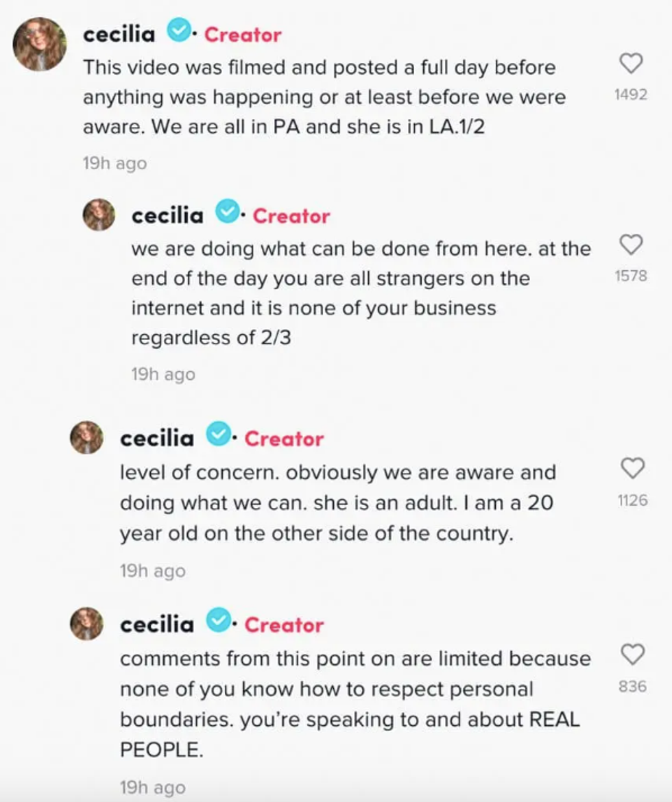The image size is (672, 802).
Task: Open cecilia's avatar beside the "This video was filmed" comment
Action: pos(40,43)
